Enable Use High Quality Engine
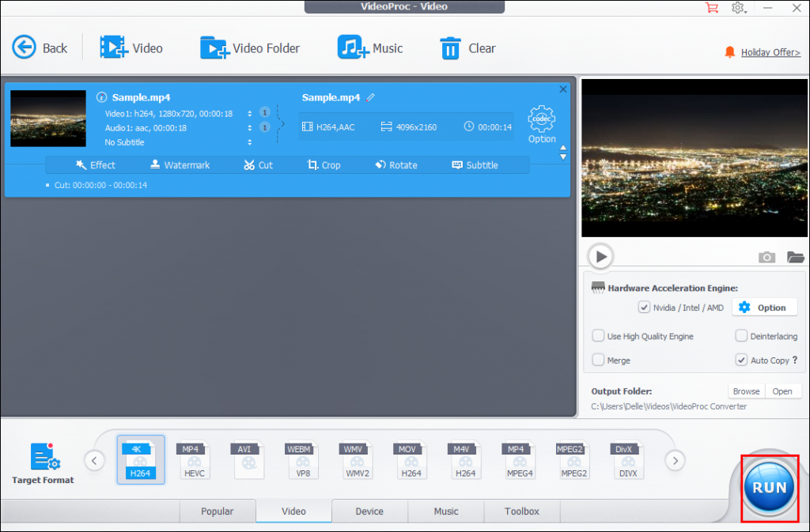 pos(598,335)
